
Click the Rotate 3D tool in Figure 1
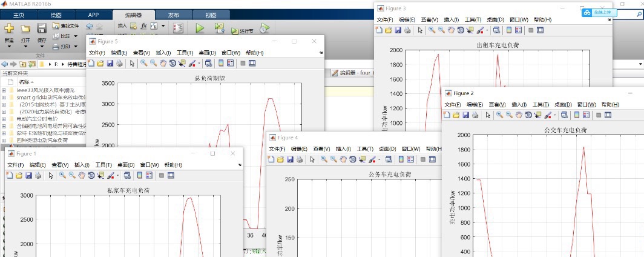pos(91,176)
